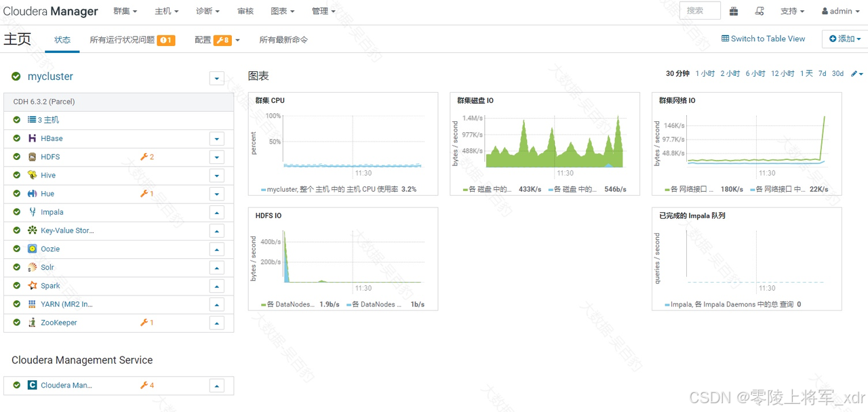Open the 3 主机 hosts link
This screenshot has height=412, width=868.
pyautogui.click(x=48, y=119)
